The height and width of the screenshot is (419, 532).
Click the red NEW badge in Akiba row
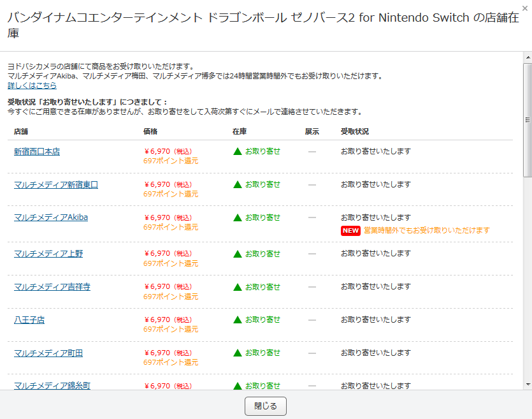pyautogui.click(x=350, y=231)
